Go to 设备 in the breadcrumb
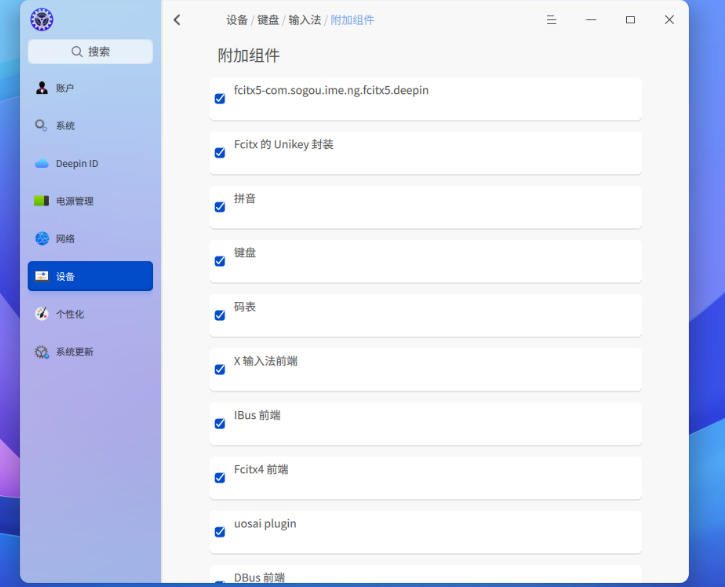The width and height of the screenshot is (725, 587). click(237, 20)
